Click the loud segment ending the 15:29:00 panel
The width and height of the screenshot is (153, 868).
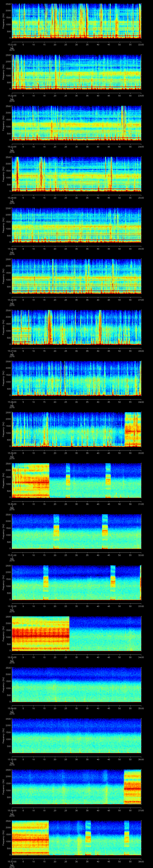coord(133,429)
